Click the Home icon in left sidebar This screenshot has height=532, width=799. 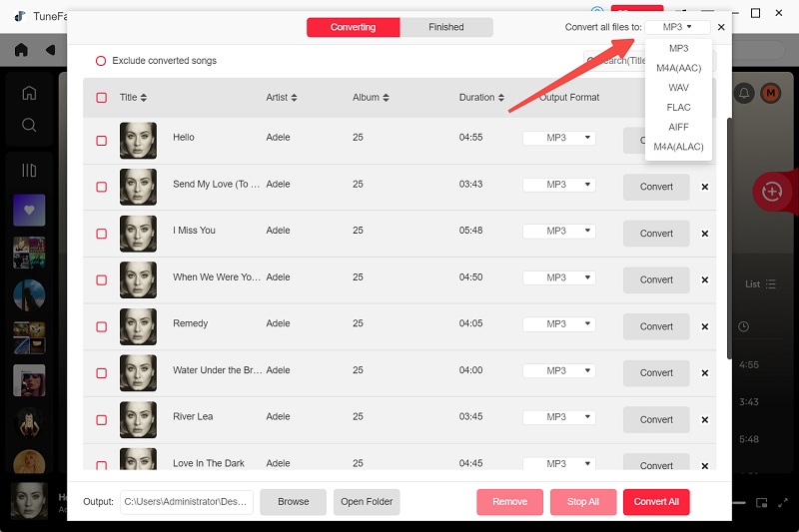[x=29, y=93]
